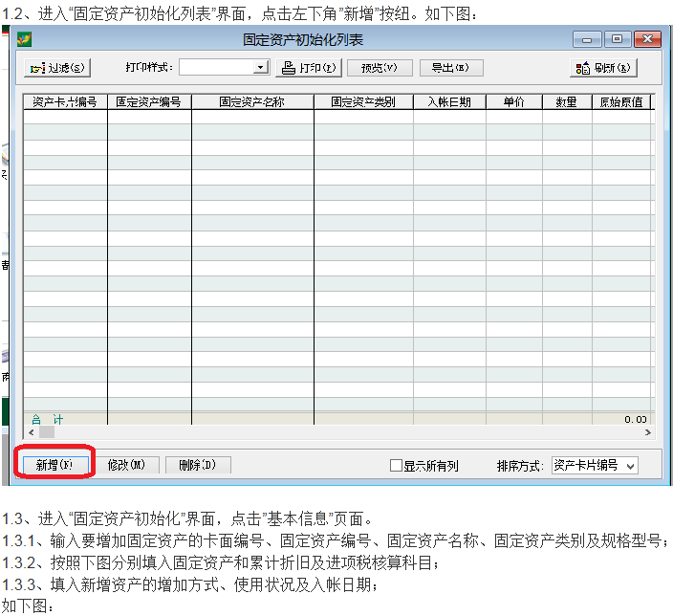The height and width of the screenshot is (616, 673).
Task: Select the 数量 column header
Action: 567,102
